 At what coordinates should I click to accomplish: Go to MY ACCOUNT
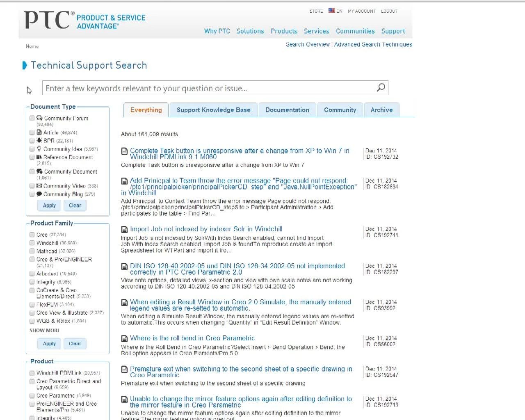coord(361,11)
